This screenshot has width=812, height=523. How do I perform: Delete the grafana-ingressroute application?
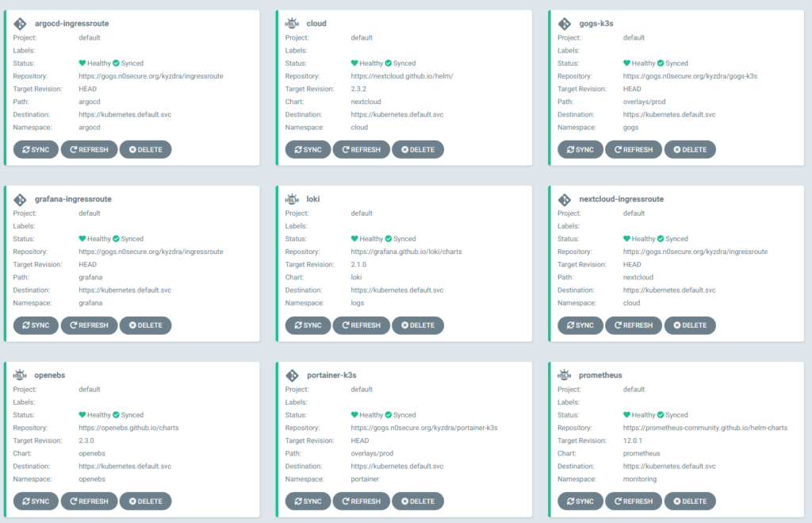click(146, 325)
